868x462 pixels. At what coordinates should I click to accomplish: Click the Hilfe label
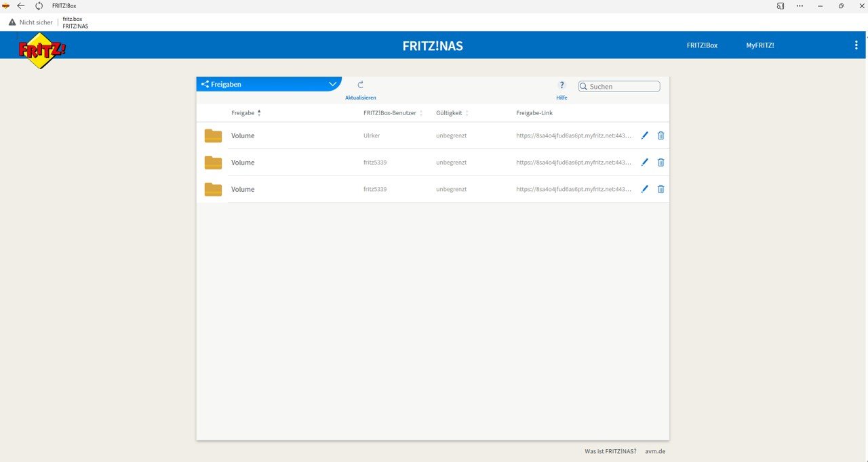coord(561,98)
